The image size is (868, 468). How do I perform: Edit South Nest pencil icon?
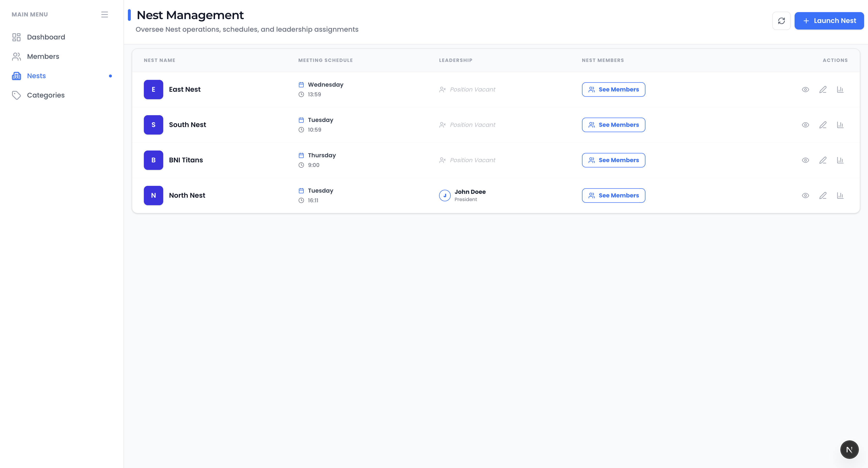pos(823,125)
